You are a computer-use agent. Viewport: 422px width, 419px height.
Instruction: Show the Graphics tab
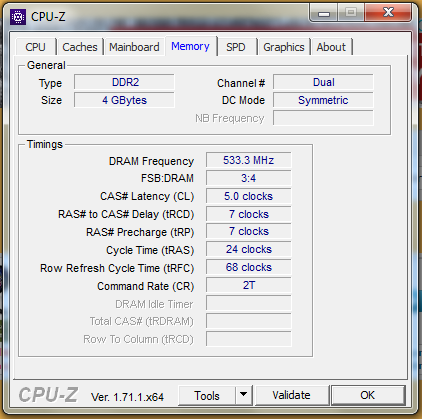(x=284, y=47)
